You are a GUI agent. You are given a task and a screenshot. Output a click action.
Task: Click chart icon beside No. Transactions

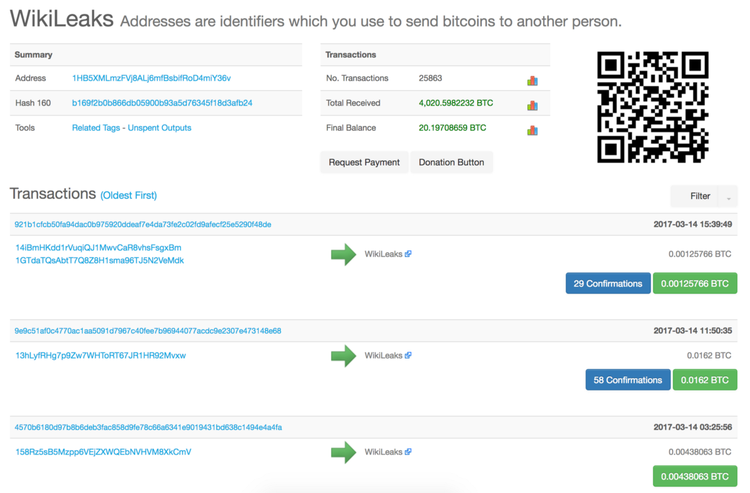click(532, 79)
